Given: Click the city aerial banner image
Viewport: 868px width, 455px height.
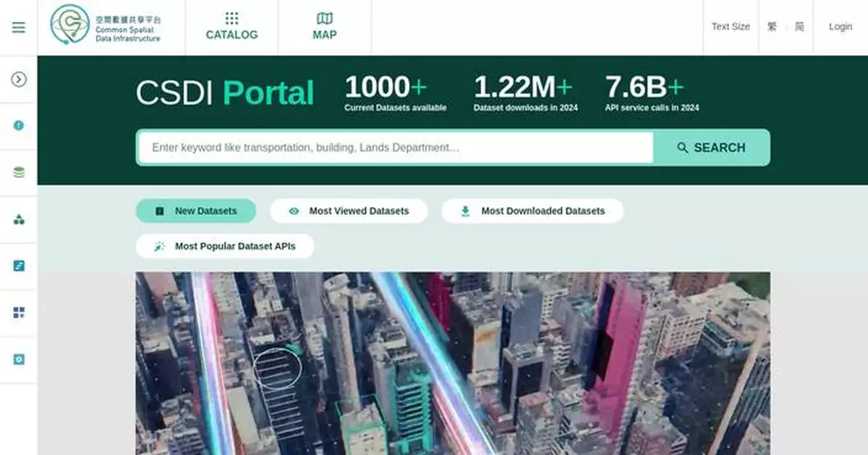Looking at the screenshot, I should click(x=453, y=363).
